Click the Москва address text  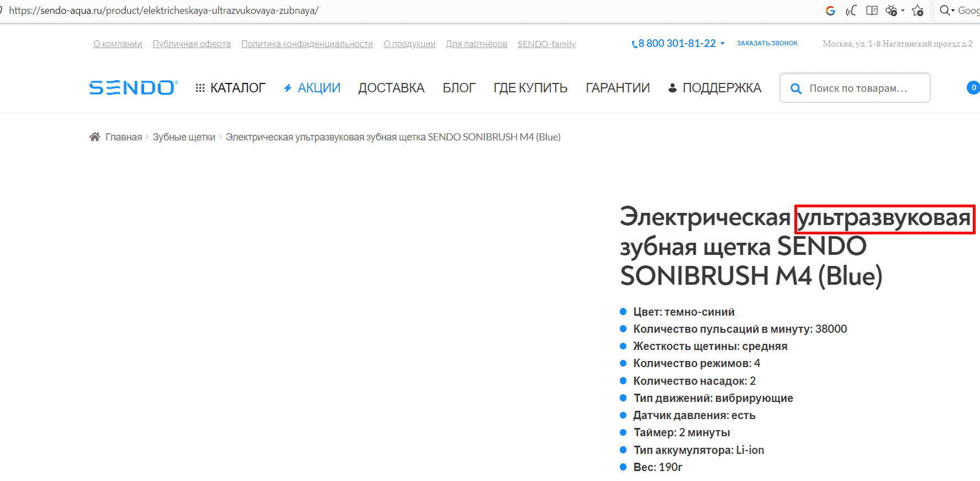[898, 44]
